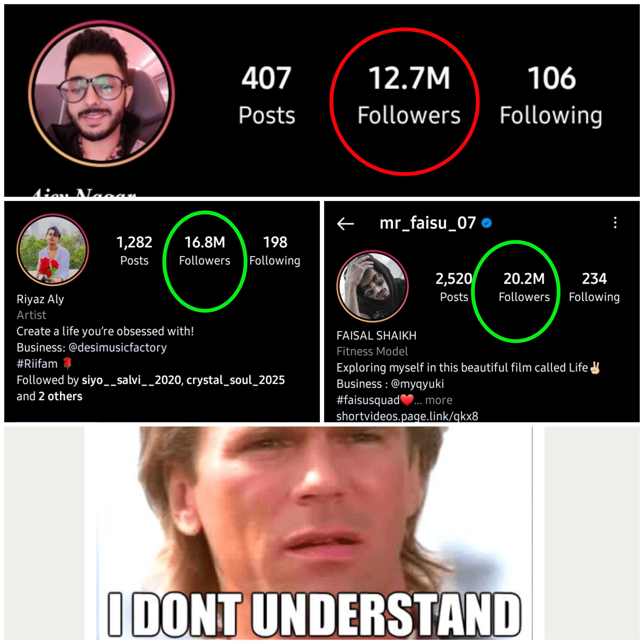Tap the blue verified badge
The height and width of the screenshot is (644, 644).
487,223
